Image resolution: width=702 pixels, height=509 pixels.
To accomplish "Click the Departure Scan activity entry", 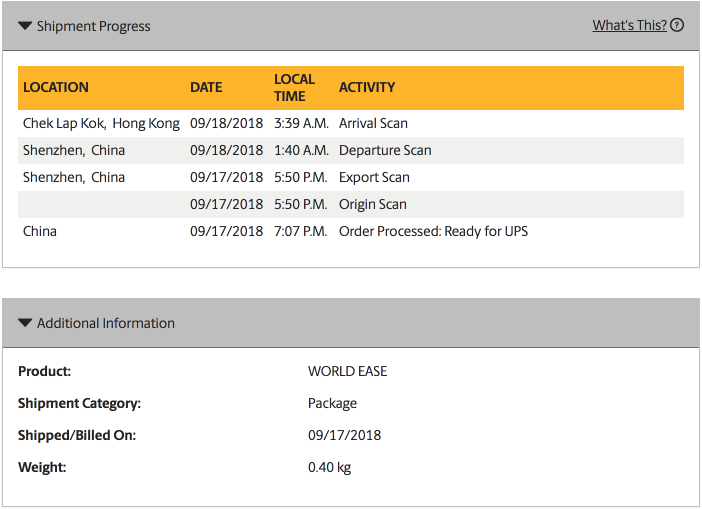I will 385,150.
